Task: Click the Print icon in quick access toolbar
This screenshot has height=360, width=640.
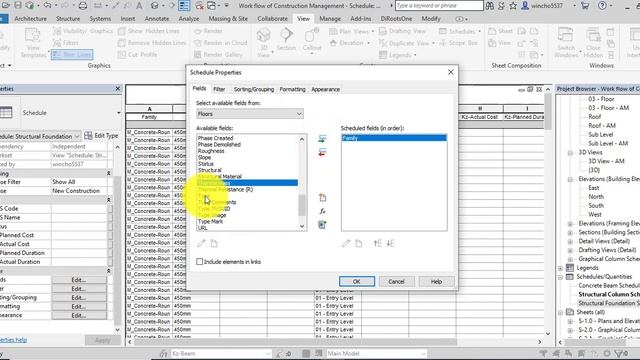Action: [x=83, y=6]
